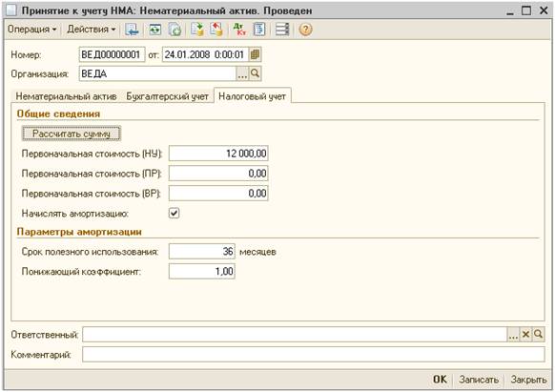Click the copy document icon with green plus

175,30
